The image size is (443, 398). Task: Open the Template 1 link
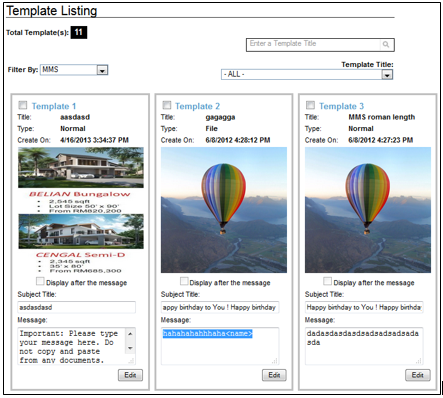tap(54, 106)
